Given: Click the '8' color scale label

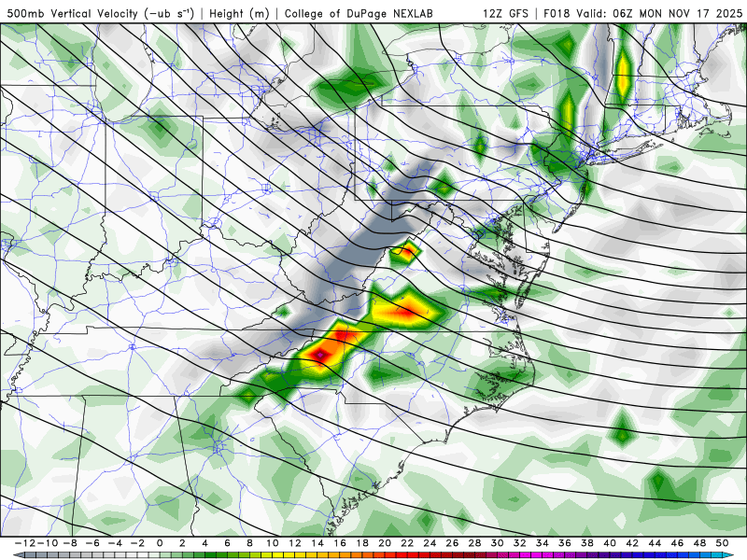Looking at the screenshot, I should coord(249,543).
